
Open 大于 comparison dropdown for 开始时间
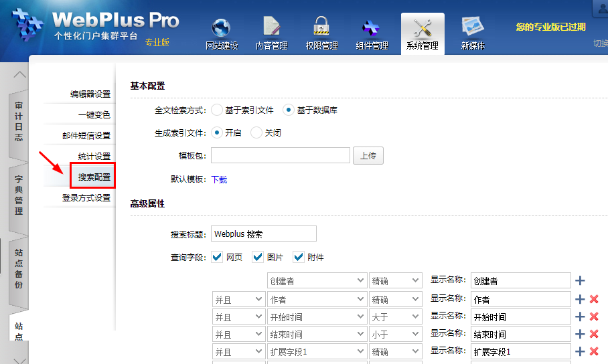click(395, 316)
